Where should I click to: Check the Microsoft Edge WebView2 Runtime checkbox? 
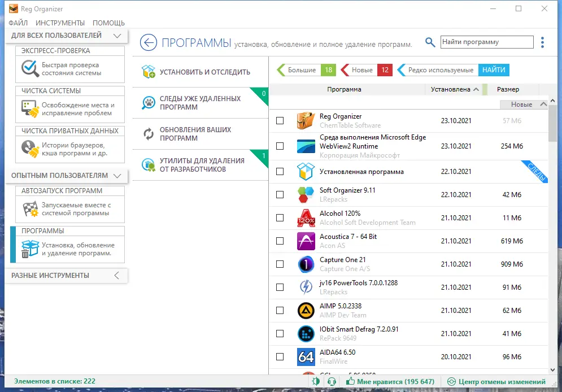[280, 146]
